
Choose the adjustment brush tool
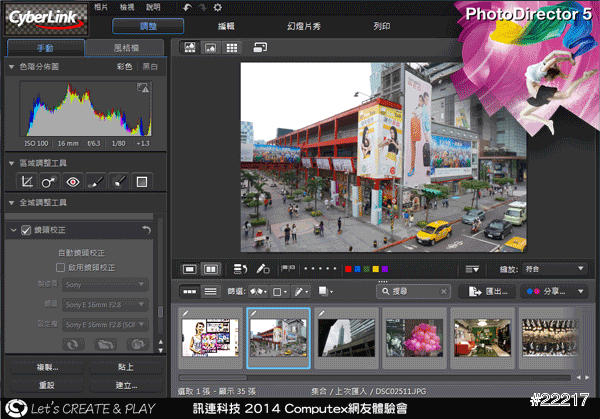(x=95, y=181)
